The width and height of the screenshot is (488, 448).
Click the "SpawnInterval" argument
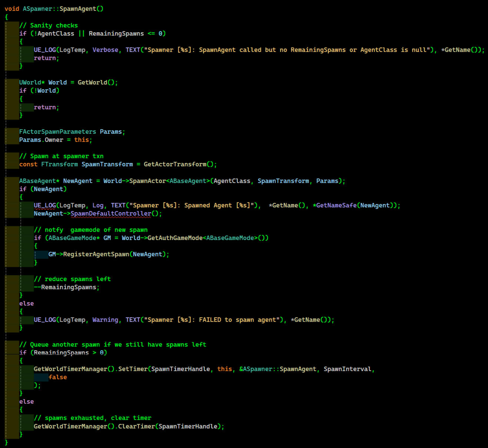click(x=347, y=369)
